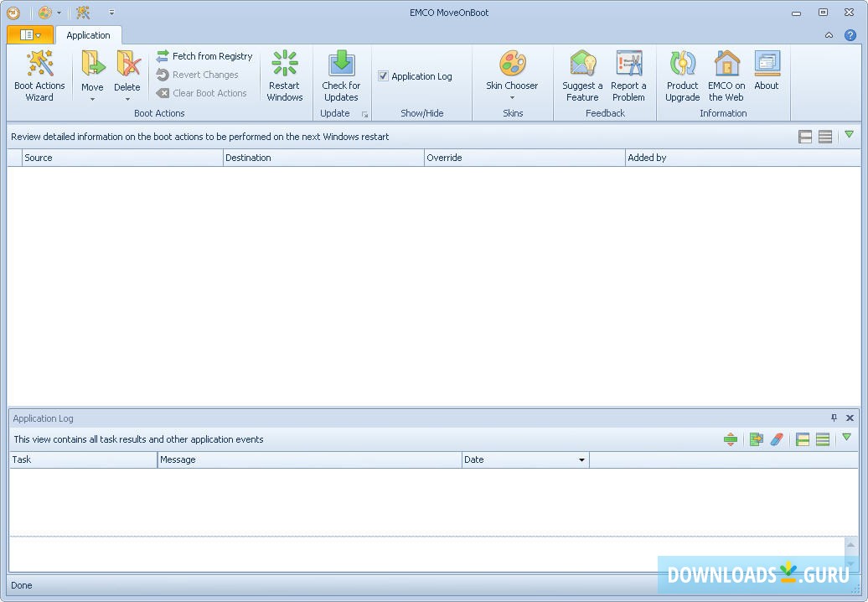Screen dimensions: 868x602
Task: Click the log panel scroll up arrow
Action: 851,545
